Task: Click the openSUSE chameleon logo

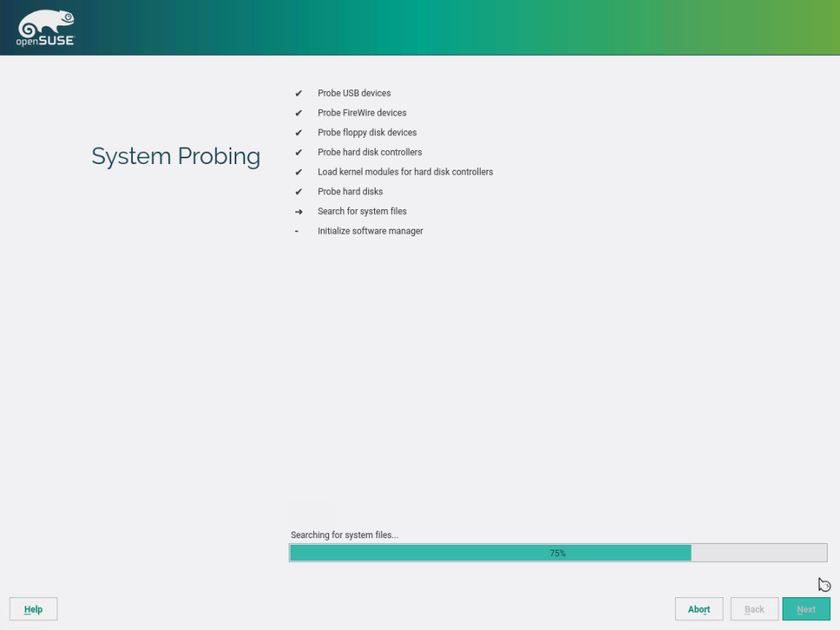Action: (45, 23)
